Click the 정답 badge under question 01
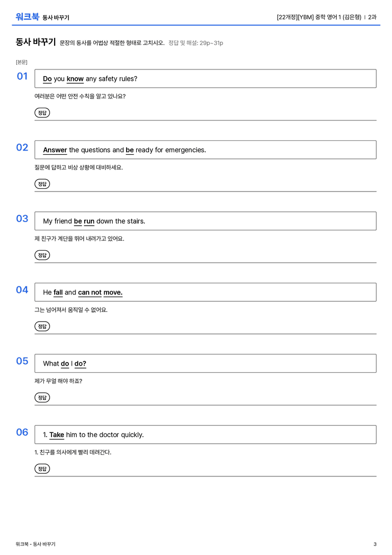 (x=42, y=112)
